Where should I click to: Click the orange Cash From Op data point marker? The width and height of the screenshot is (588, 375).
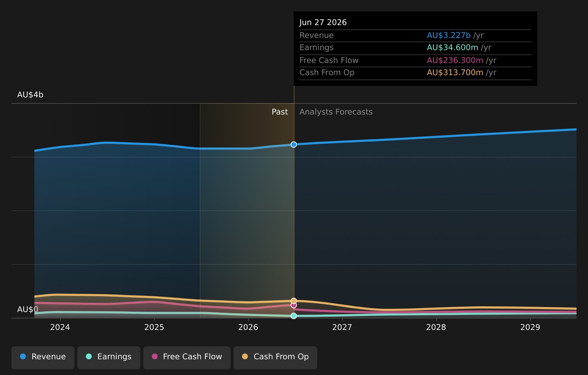294,301
